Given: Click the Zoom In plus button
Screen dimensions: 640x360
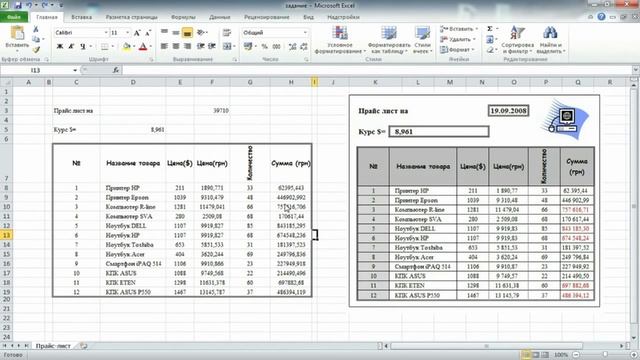Looking at the screenshot, I should (633, 355).
